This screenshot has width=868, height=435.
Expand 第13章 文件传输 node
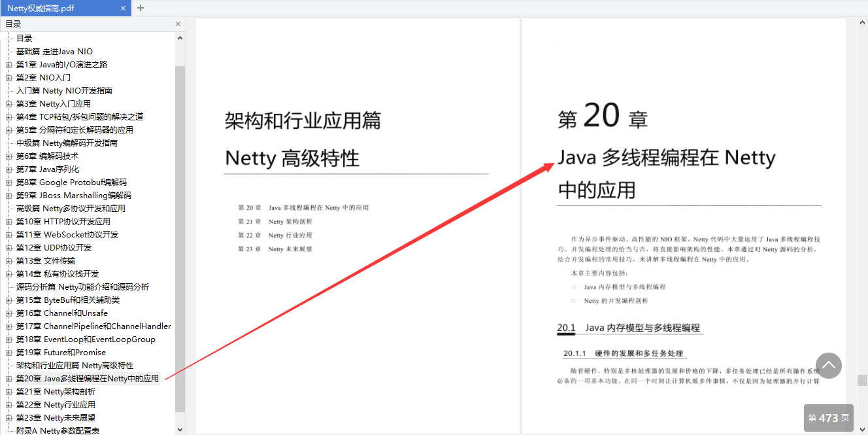[x=9, y=261]
